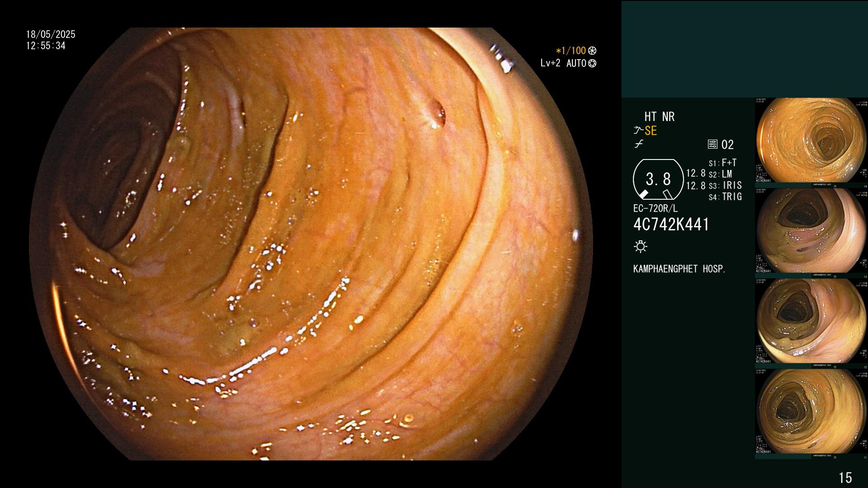
Task: Click the S1: F+T switch assignment
Action: 723,163
